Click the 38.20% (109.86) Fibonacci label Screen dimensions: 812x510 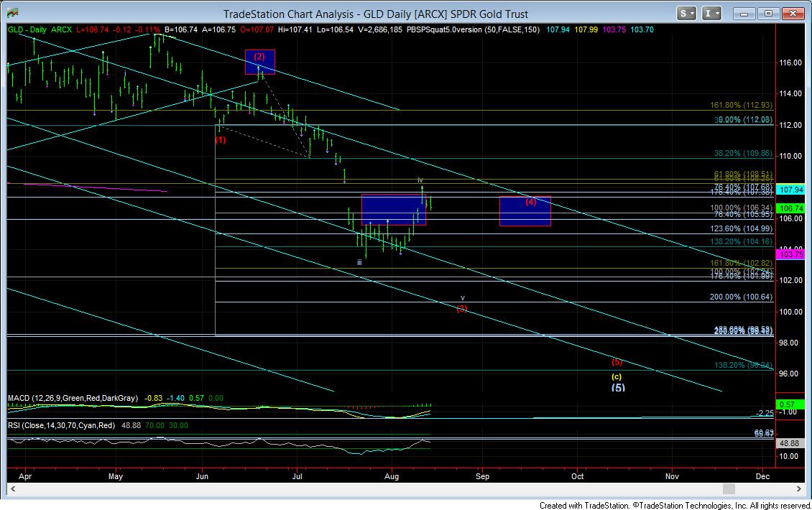[743, 154]
